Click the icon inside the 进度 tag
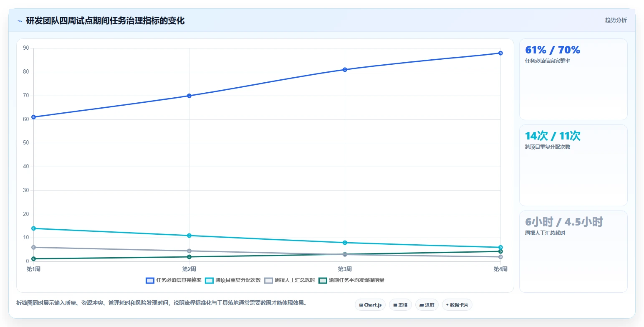The width and height of the screenshot is (644, 327). (x=421, y=305)
